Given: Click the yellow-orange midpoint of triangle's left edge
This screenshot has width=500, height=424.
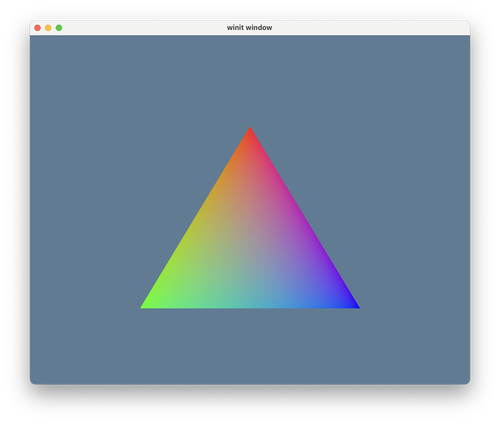Looking at the screenshot, I should (197, 218).
